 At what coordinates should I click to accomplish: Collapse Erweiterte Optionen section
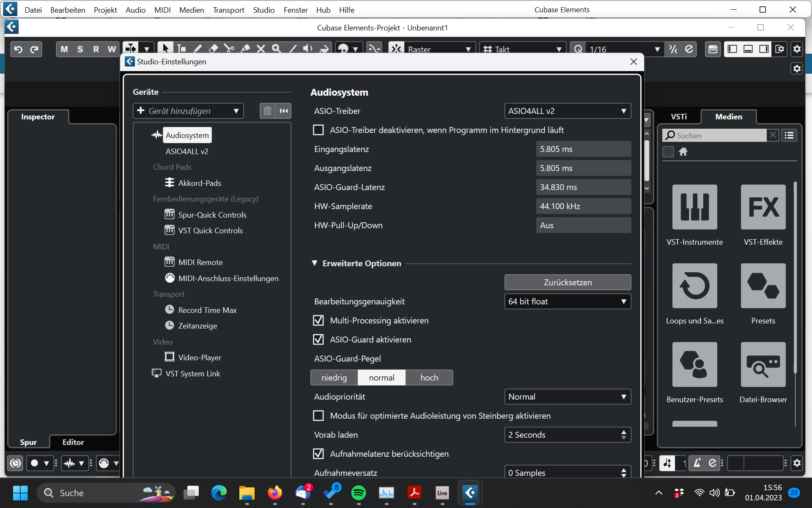pos(315,263)
